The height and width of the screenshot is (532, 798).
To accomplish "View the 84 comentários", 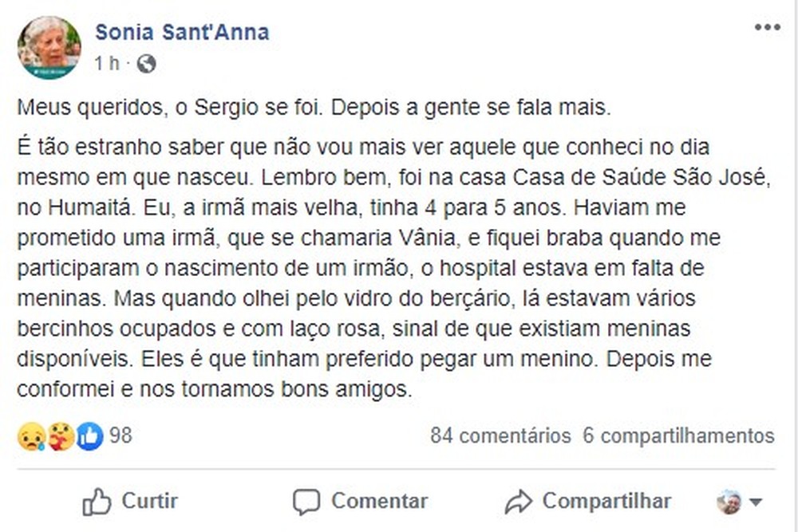I will tap(500, 436).
